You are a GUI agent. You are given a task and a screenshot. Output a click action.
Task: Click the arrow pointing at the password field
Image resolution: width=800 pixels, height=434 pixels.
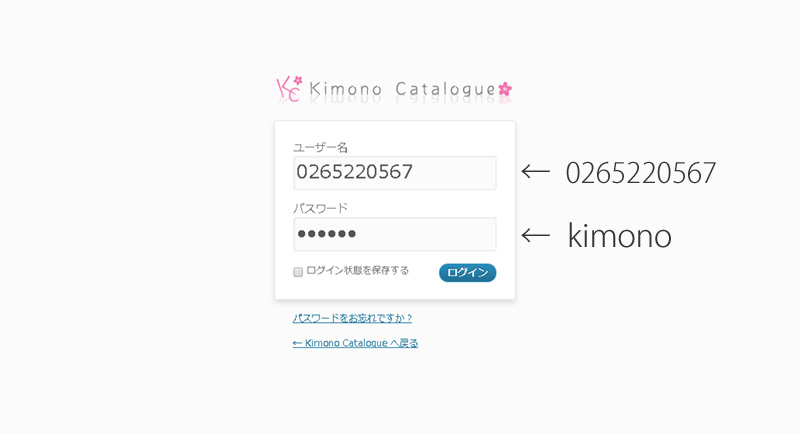coord(535,235)
